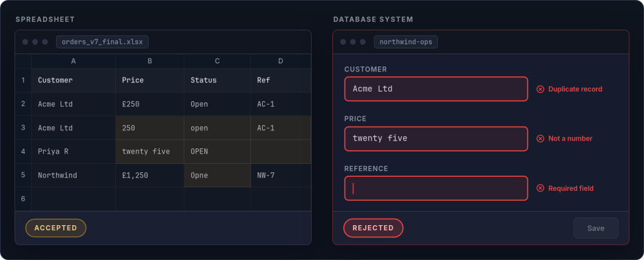The height and width of the screenshot is (260, 644).
Task: Select the lowercase open cell in row 3
Action: click(x=217, y=128)
